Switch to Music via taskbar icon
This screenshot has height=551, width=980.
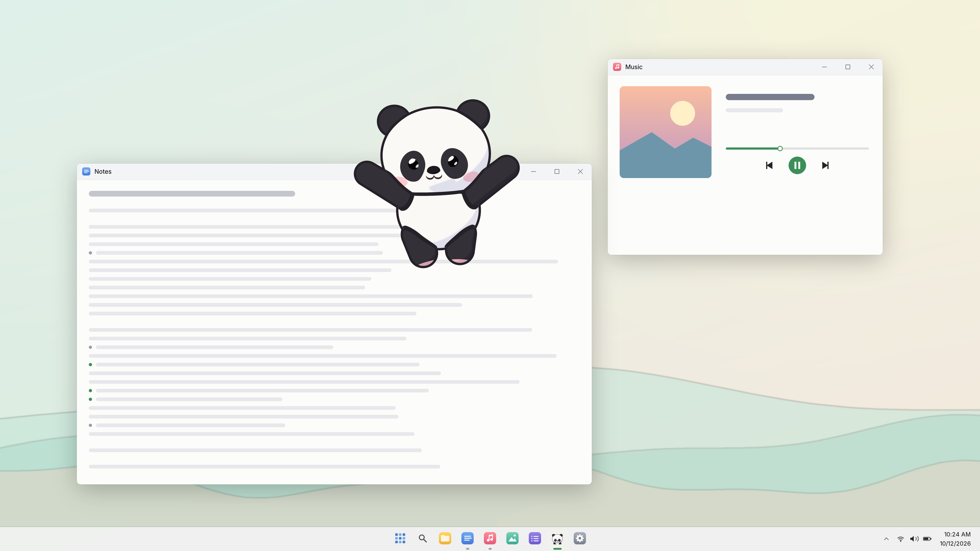tap(490, 539)
